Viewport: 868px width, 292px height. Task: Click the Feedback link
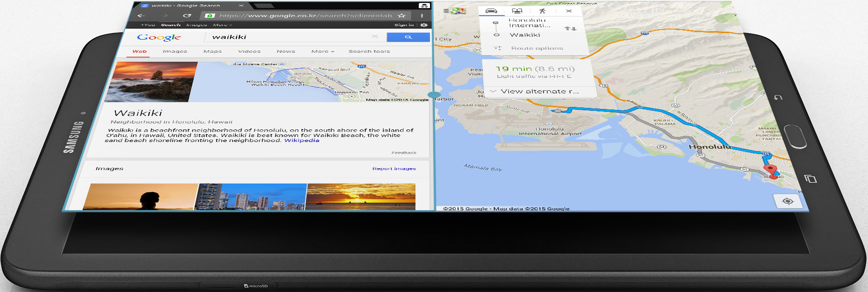pos(404,153)
